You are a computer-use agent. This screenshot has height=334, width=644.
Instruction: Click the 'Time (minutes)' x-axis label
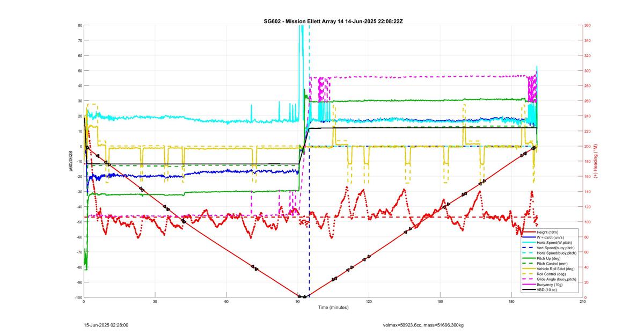click(333, 308)
